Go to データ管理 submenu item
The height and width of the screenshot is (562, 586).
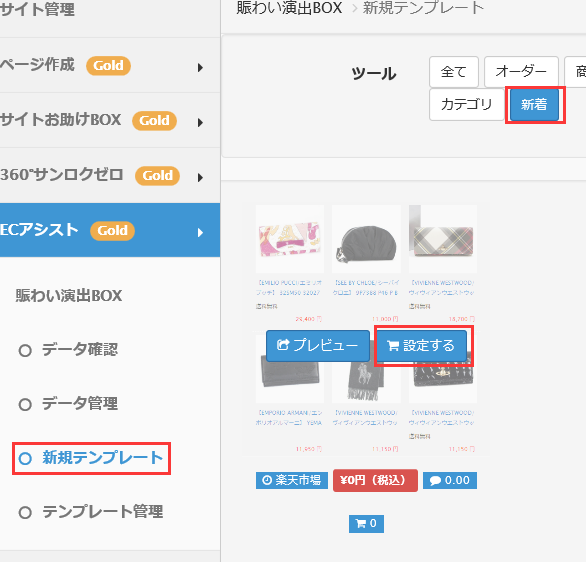pyautogui.click(x=80, y=404)
